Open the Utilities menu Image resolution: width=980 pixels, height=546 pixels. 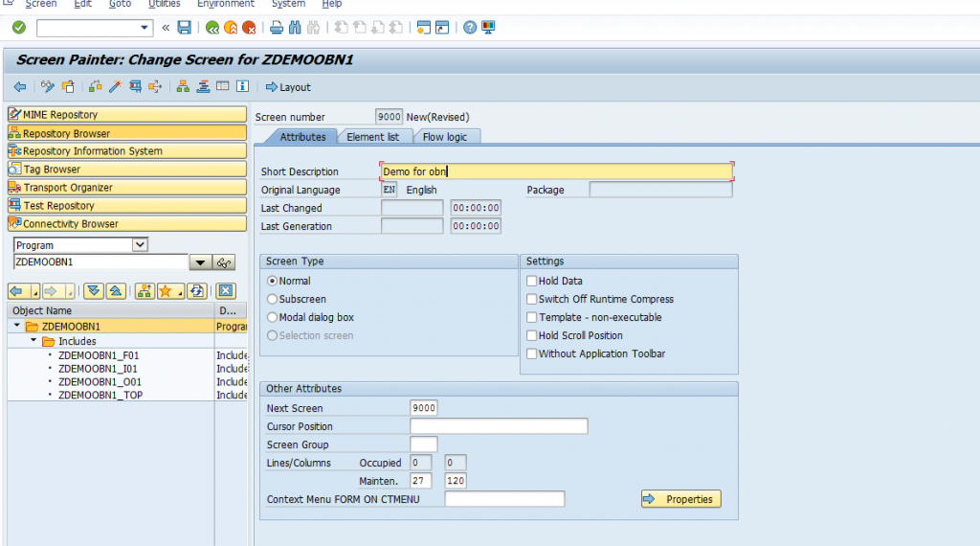(165, 5)
